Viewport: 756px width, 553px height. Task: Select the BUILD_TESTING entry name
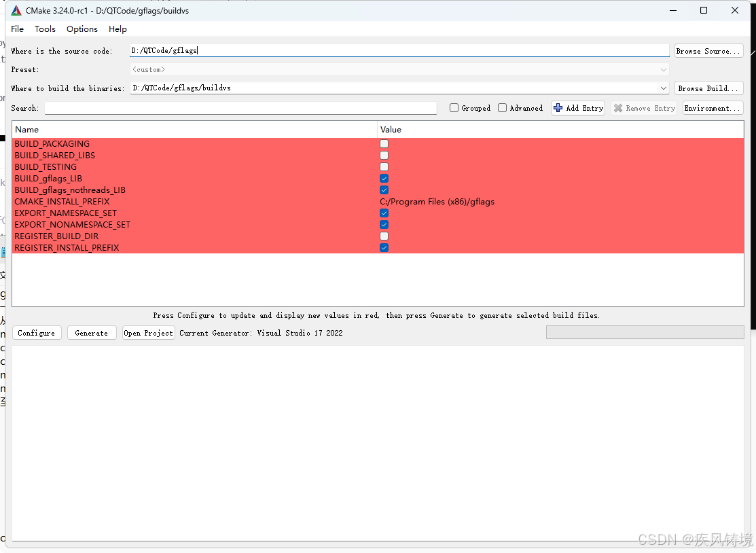pos(46,167)
